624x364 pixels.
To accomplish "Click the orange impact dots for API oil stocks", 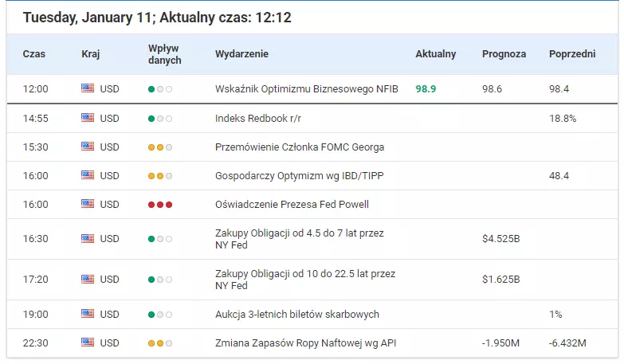I will click(x=155, y=343).
